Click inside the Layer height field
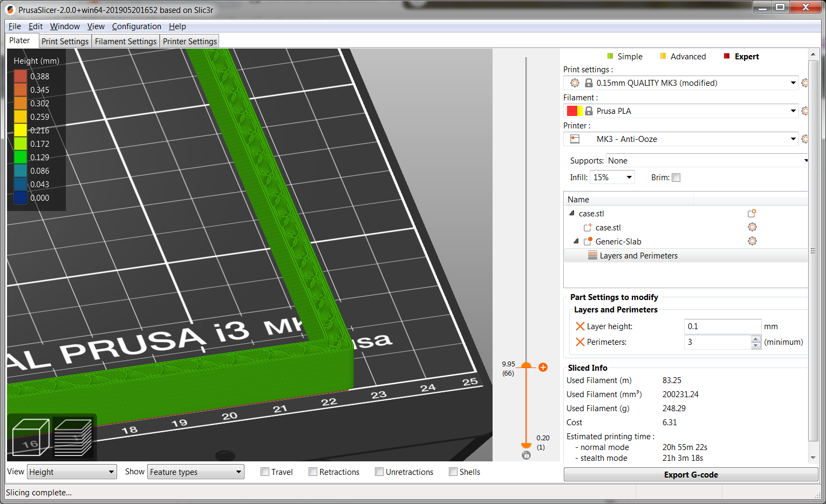This screenshot has width=826, height=504. 722,326
